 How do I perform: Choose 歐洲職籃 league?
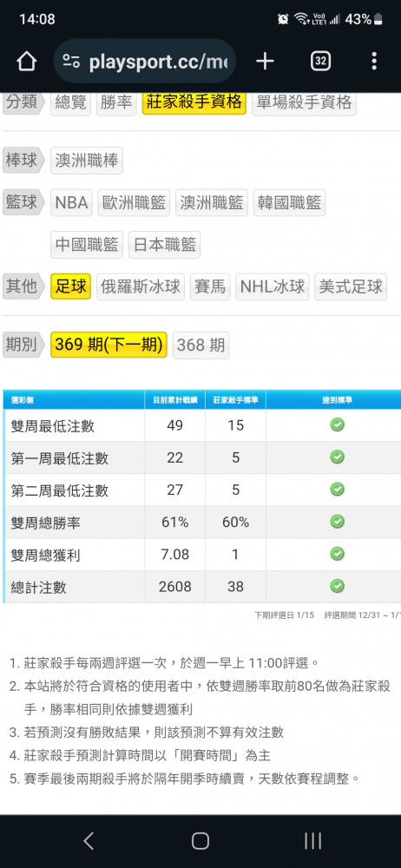(x=134, y=202)
